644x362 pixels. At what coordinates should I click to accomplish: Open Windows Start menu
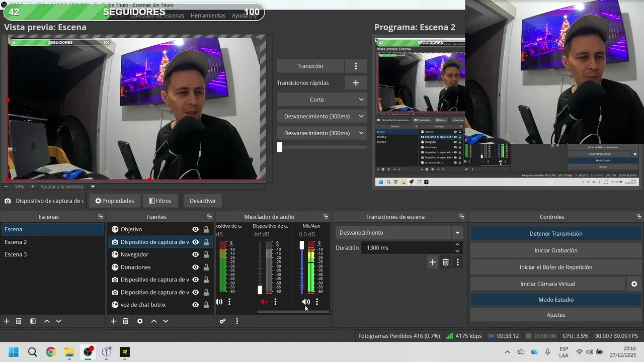[x=14, y=352]
